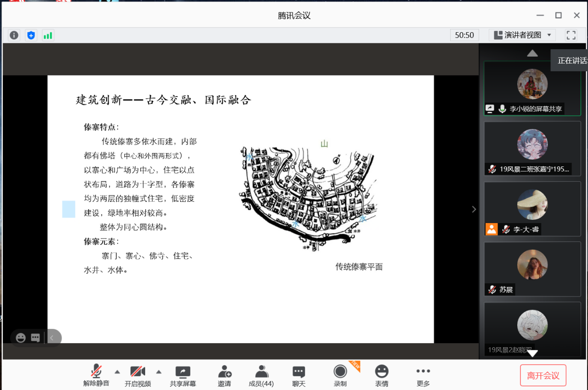Open 成员(44) members list

click(261, 375)
